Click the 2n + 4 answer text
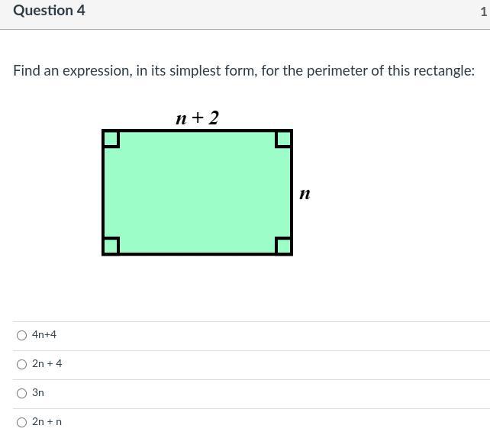Viewport: 490px width, 448px height. click(47, 364)
